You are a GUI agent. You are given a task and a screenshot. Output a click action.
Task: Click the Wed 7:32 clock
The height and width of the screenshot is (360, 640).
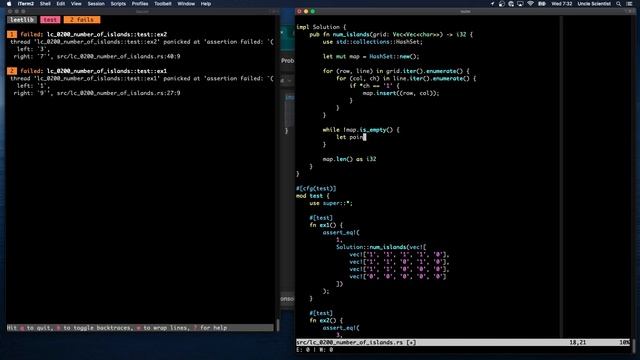click(x=562, y=4)
